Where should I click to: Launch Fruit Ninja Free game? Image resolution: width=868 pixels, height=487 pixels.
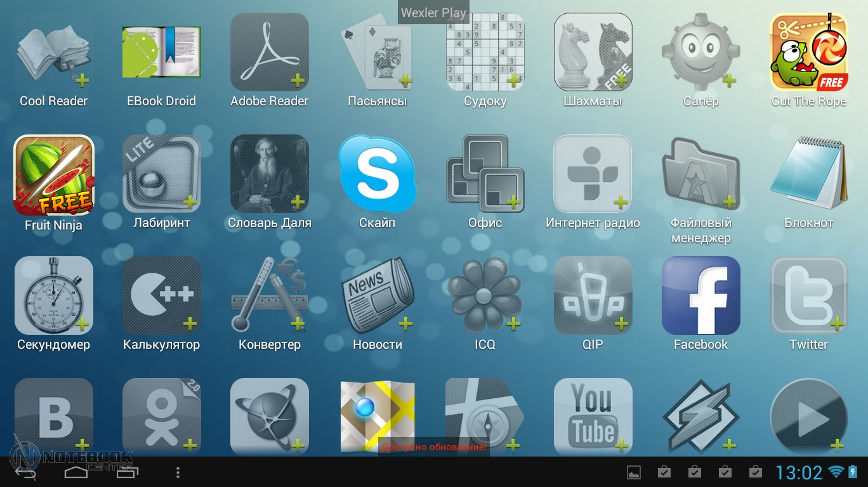click(54, 176)
